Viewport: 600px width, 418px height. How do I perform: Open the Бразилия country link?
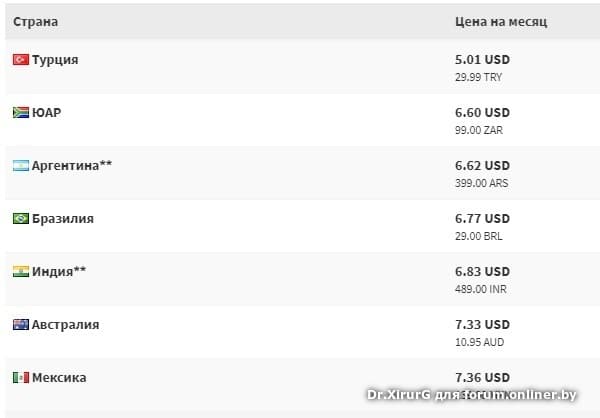[x=63, y=219]
